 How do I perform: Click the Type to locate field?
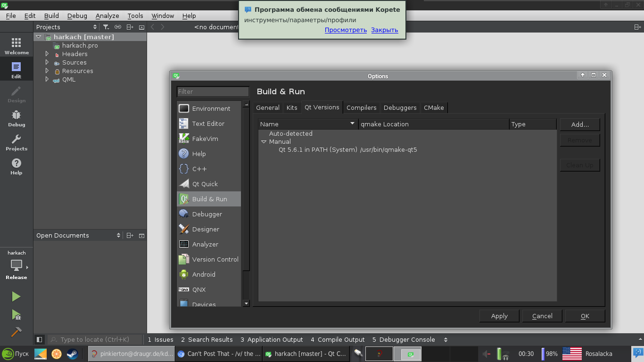coord(95,339)
